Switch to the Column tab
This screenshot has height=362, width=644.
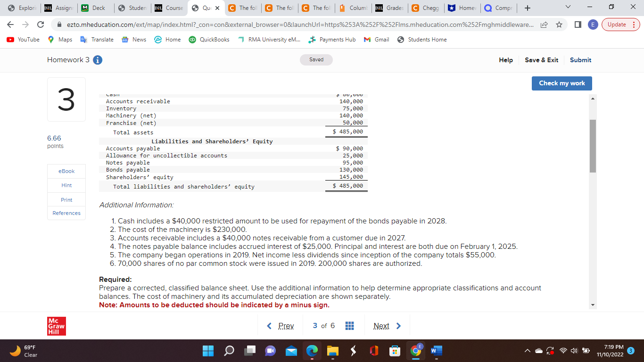click(354, 8)
